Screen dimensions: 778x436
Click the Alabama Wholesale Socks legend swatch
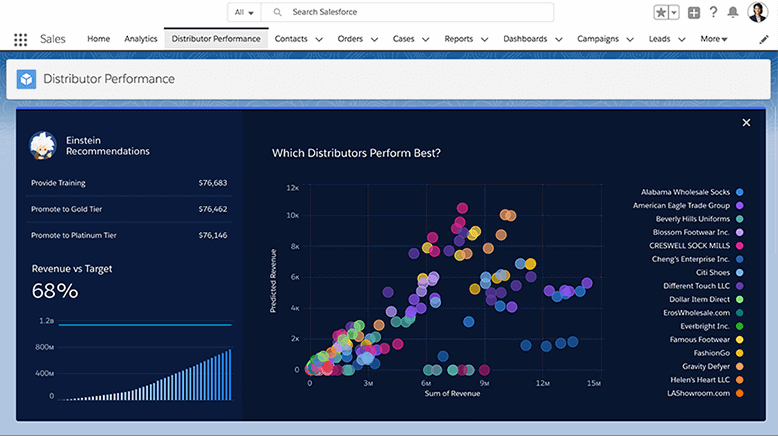tap(739, 192)
